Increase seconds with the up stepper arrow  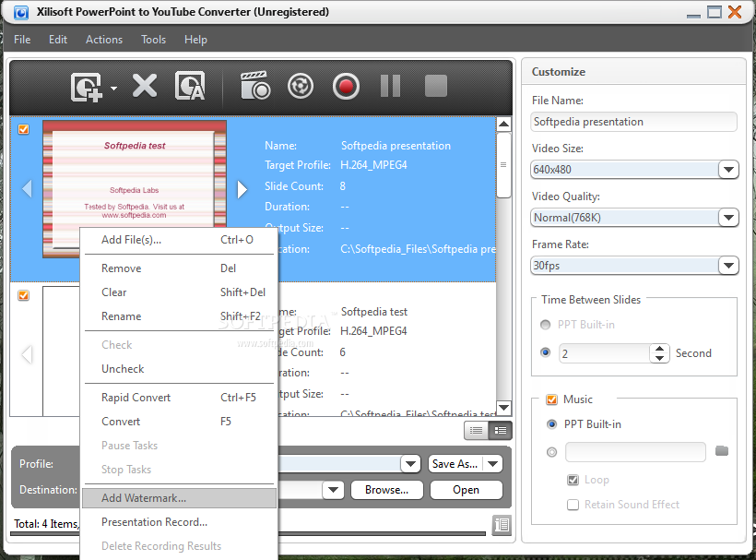click(x=659, y=348)
